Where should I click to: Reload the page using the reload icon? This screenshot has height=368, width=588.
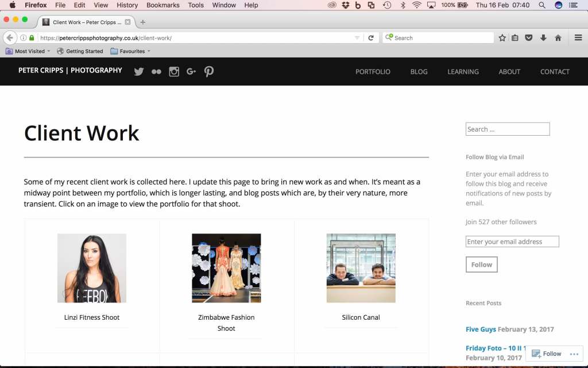tap(371, 37)
